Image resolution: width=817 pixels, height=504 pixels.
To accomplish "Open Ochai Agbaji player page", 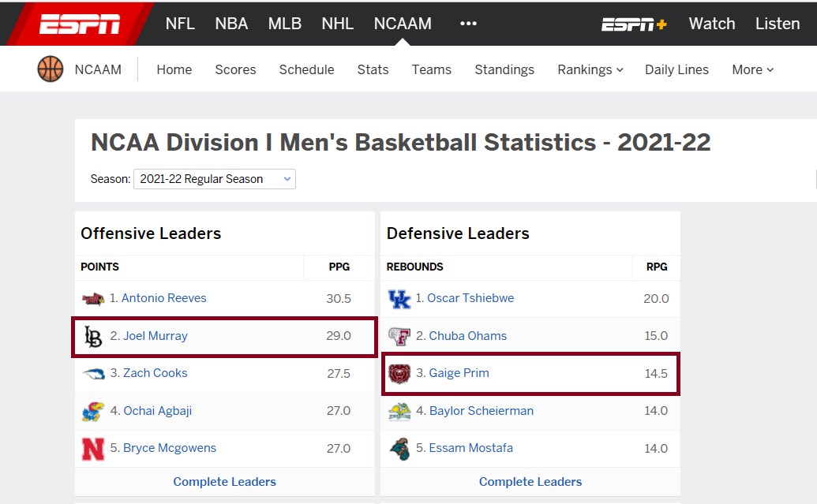I will pyautogui.click(x=157, y=411).
